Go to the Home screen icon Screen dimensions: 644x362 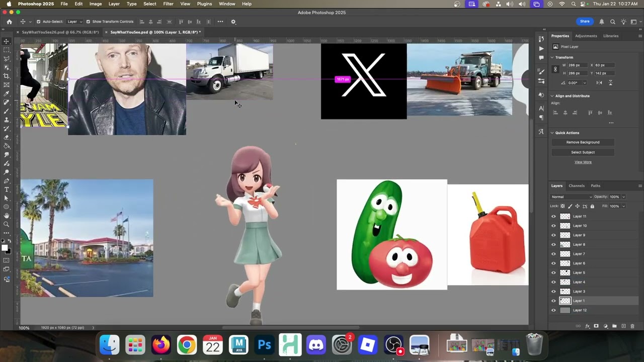9,22
